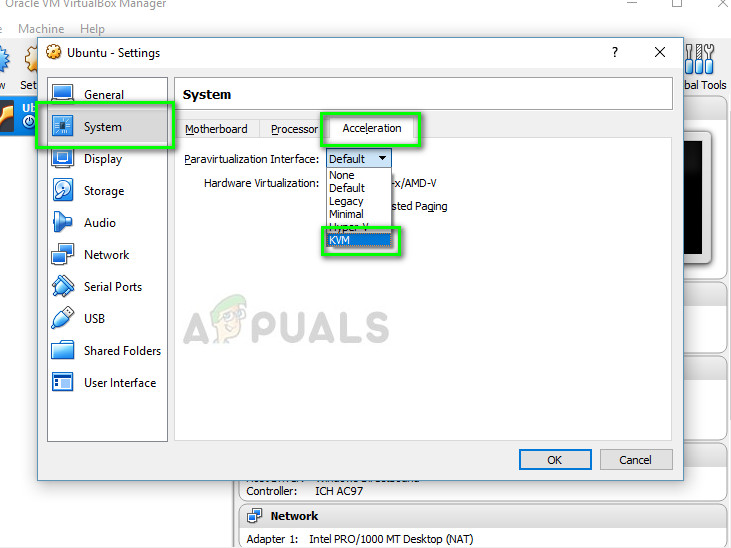
Task: Click Cancel to discard settings
Action: [x=635, y=460]
